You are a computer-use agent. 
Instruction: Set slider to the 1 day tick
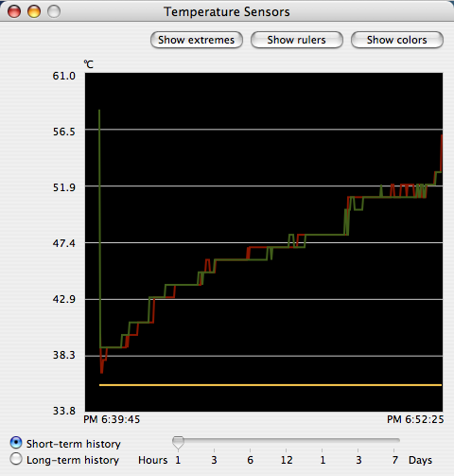coord(323,451)
